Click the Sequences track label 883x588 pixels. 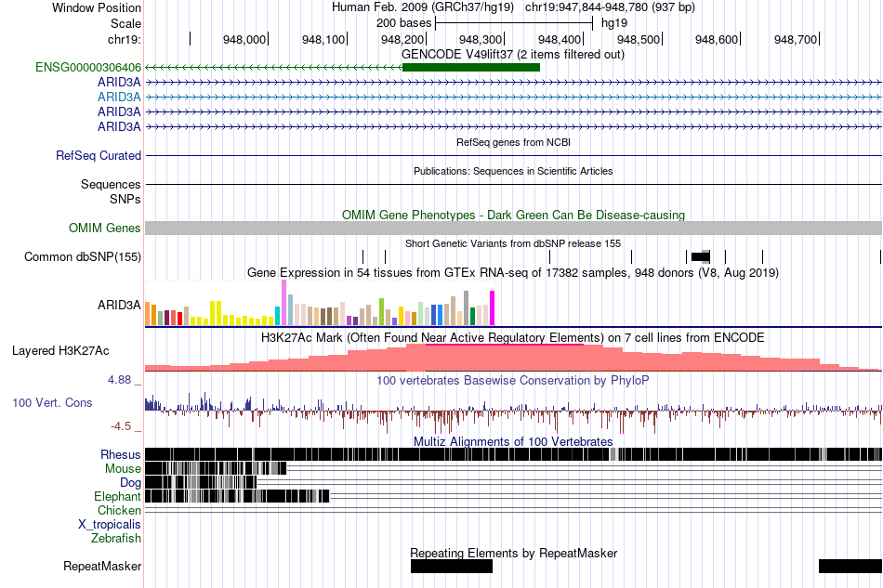[x=111, y=185]
